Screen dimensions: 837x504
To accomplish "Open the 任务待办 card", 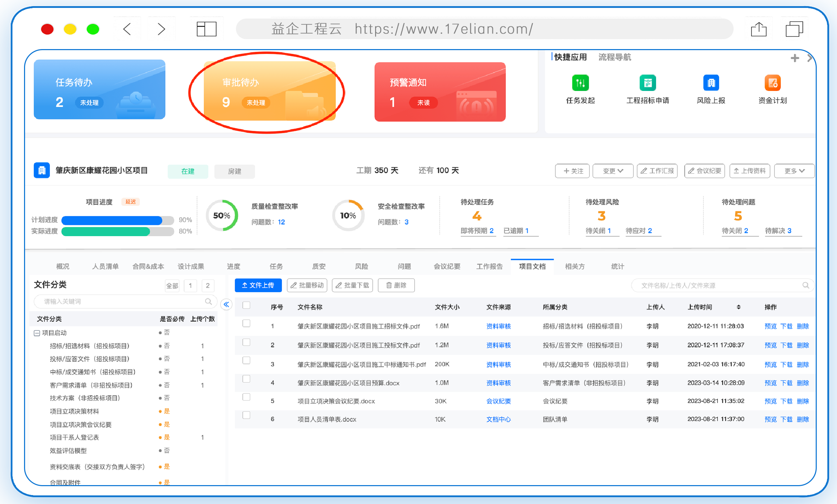I will 100,90.
